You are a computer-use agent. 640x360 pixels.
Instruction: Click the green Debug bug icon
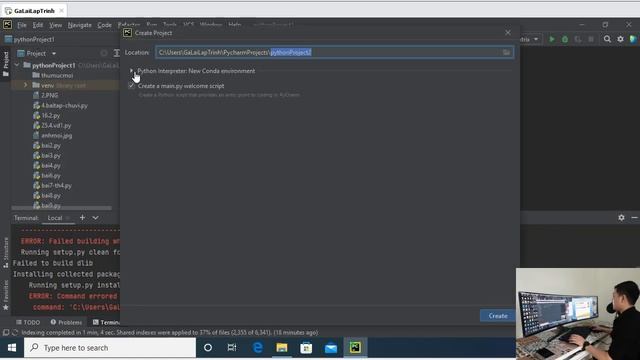pos(565,39)
